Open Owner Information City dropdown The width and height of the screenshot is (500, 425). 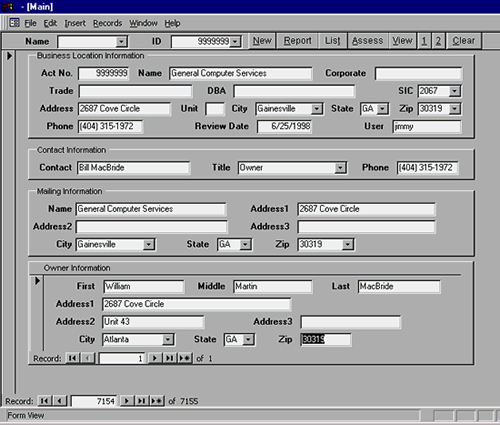168,340
